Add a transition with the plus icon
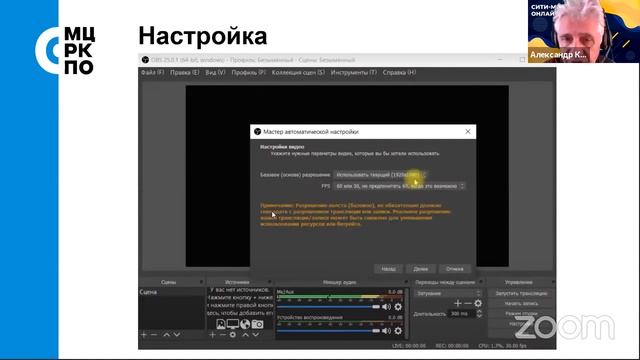This screenshot has height=360, width=640. click(x=458, y=303)
